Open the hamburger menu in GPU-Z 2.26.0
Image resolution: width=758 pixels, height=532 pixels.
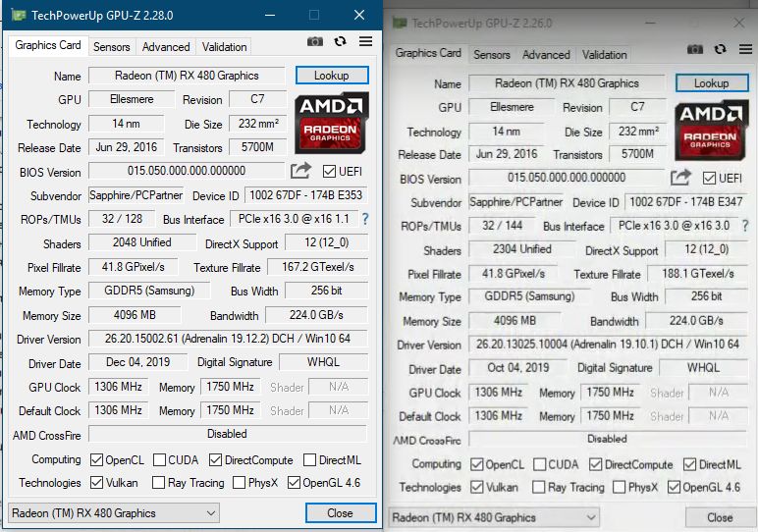(x=746, y=49)
